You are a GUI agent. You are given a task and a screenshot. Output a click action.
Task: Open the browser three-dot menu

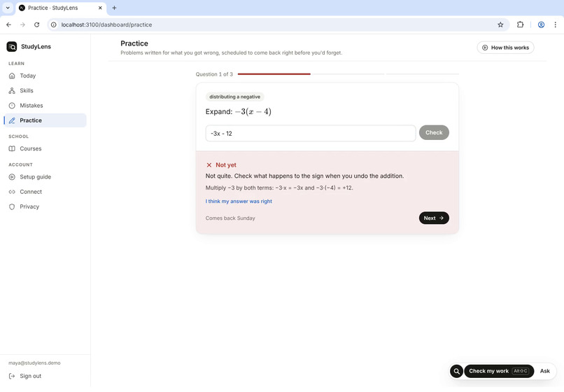coord(556,24)
